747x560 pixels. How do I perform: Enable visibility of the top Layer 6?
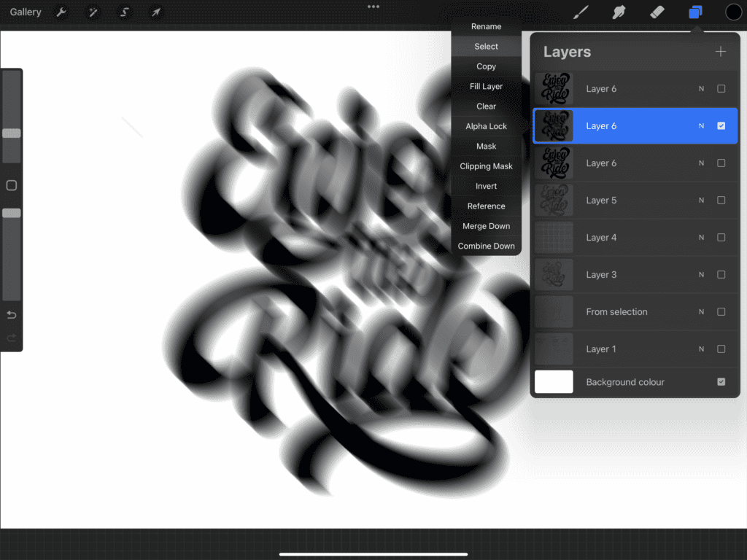click(x=721, y=88)
